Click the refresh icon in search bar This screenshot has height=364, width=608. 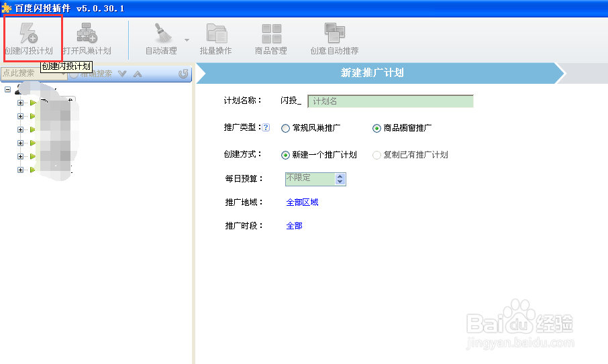pos(183,74)
